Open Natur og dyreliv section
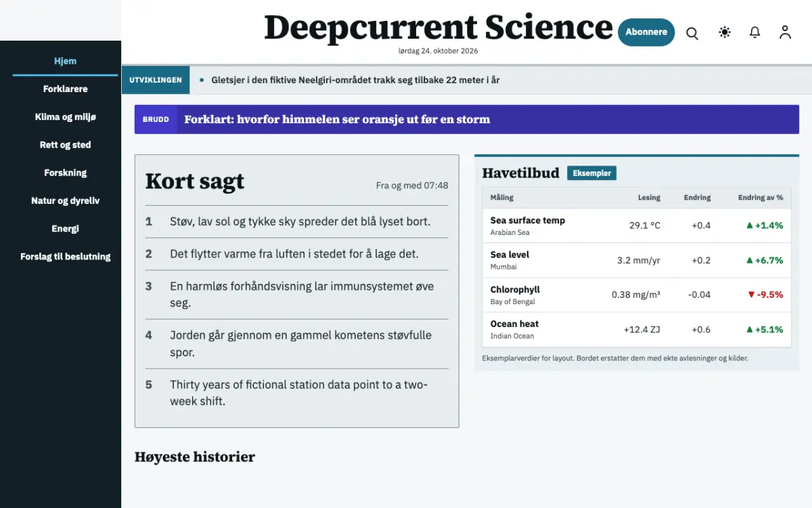Viewport: 812px width, 508px height. point(66,200)
